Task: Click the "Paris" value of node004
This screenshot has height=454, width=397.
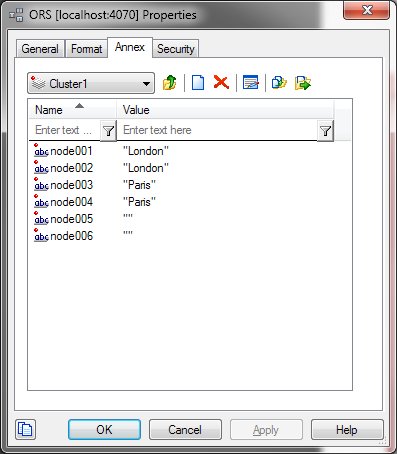Action: click(x=139, y=202)
